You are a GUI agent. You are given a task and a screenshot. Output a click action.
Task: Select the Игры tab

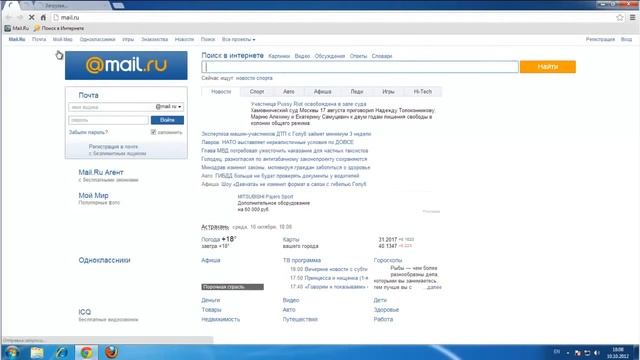pos(388,92)
